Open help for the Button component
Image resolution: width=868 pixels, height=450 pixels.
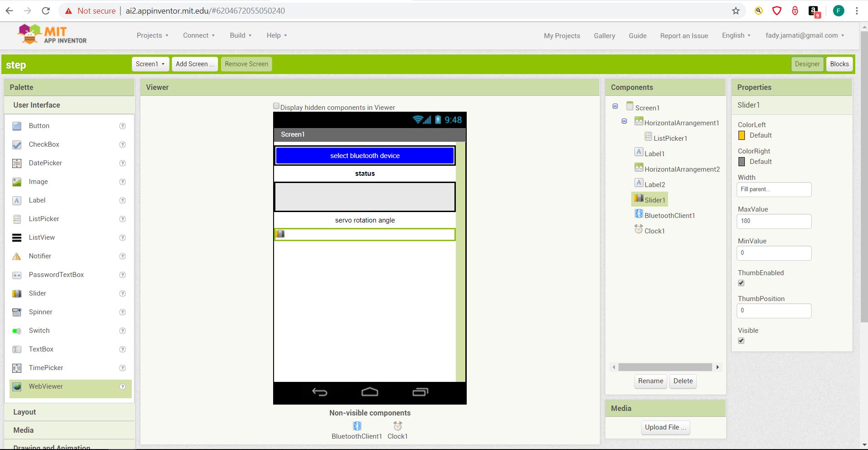(x=122, y=126)
